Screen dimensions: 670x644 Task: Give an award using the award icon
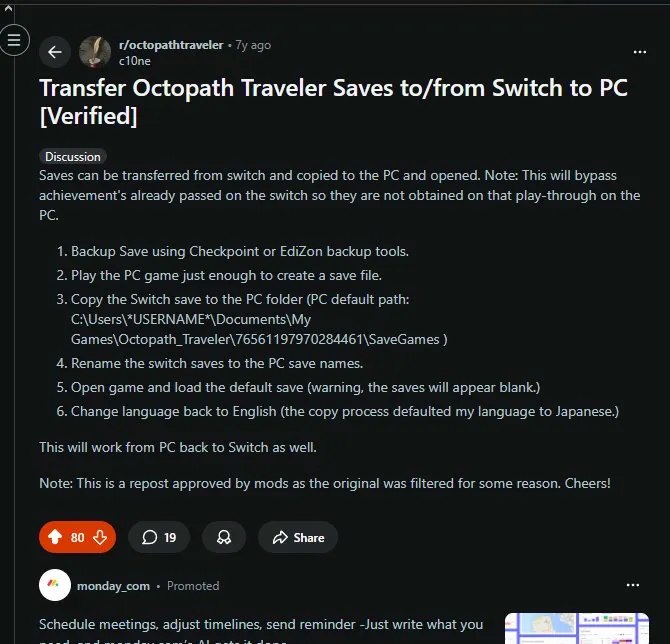pyautogui.click(x=224, y=537)
